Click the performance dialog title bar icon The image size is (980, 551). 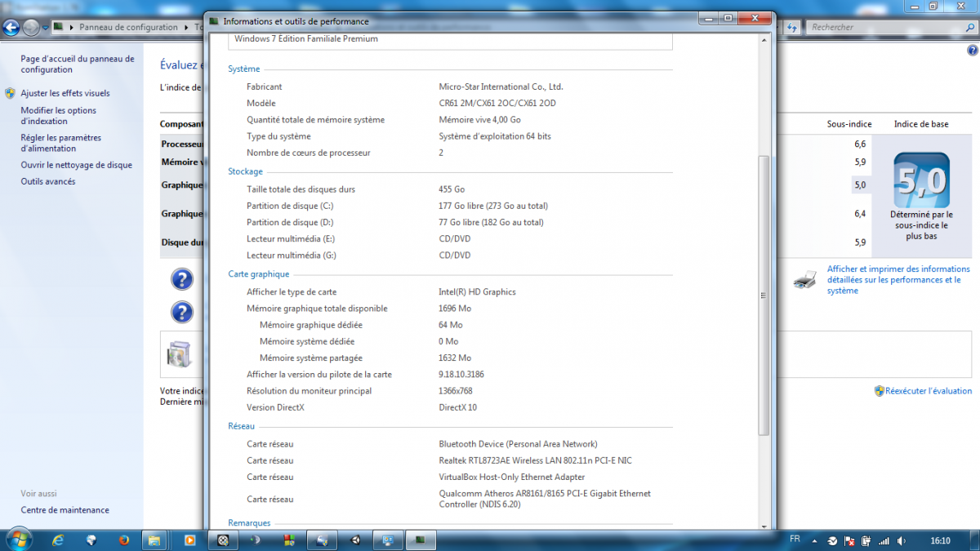(214, 21)
